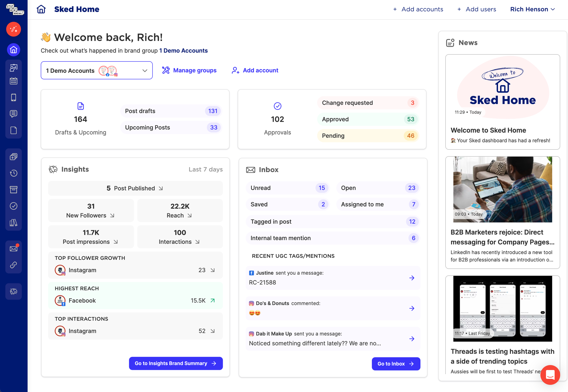Select the mobile phone preview sidebar icon

point(14,97)
